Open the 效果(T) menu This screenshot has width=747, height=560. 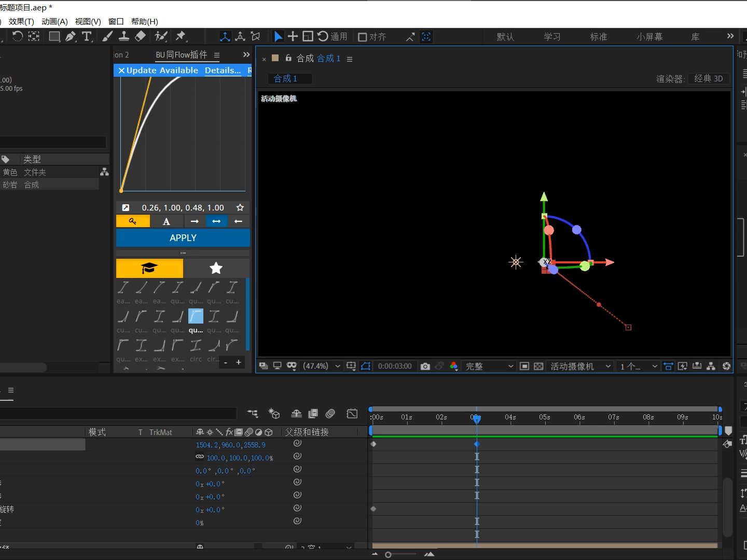pyautogui.click(x=21, y=21)
